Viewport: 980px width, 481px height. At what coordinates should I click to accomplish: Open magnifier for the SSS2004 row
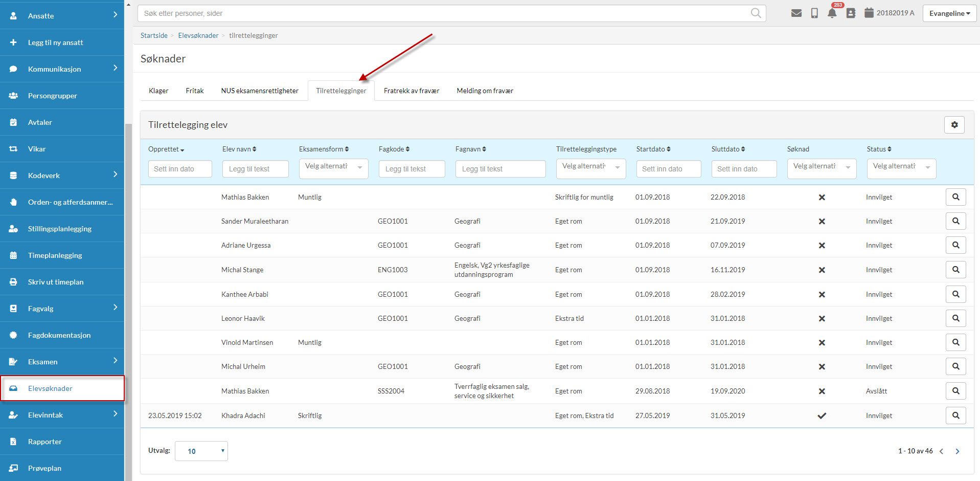955,391
